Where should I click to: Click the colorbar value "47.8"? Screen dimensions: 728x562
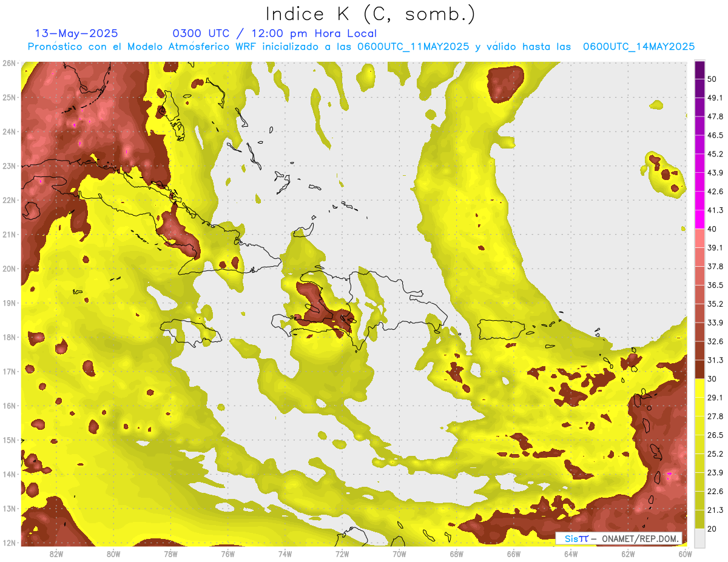[x=715, y=116]
